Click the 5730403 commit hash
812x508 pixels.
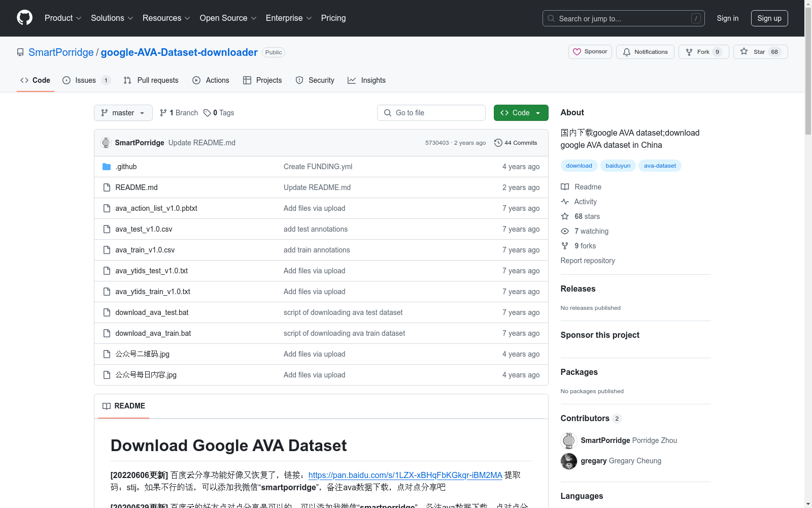pyautogui.click(x=437, y=143)
